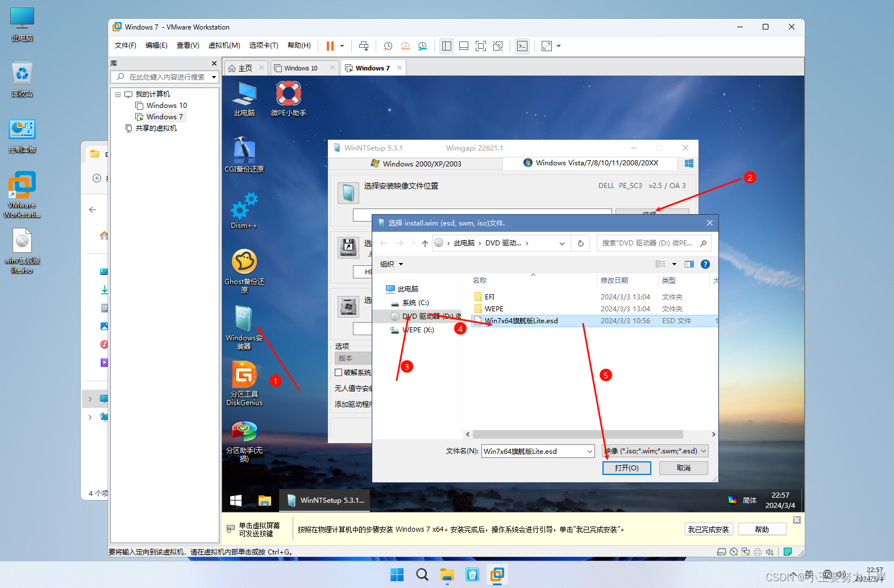Toggle the library sidebar view

[447, 46]
